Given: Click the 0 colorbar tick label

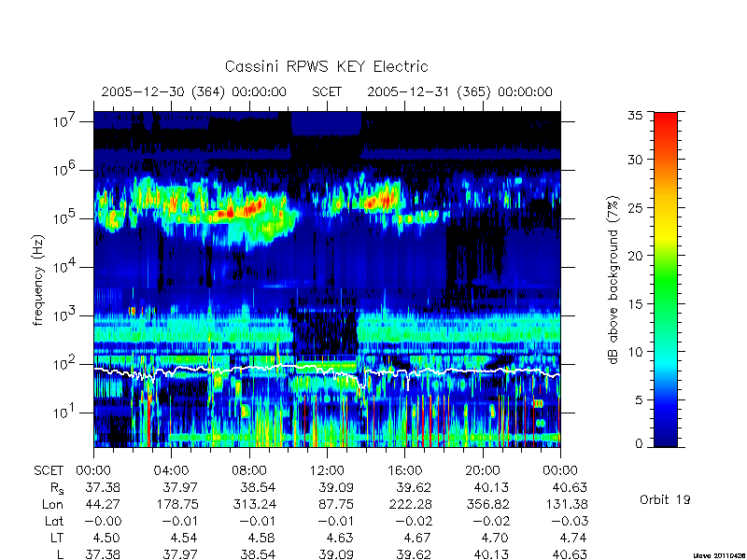Looking at the screenshot, I should click(639, 444).
